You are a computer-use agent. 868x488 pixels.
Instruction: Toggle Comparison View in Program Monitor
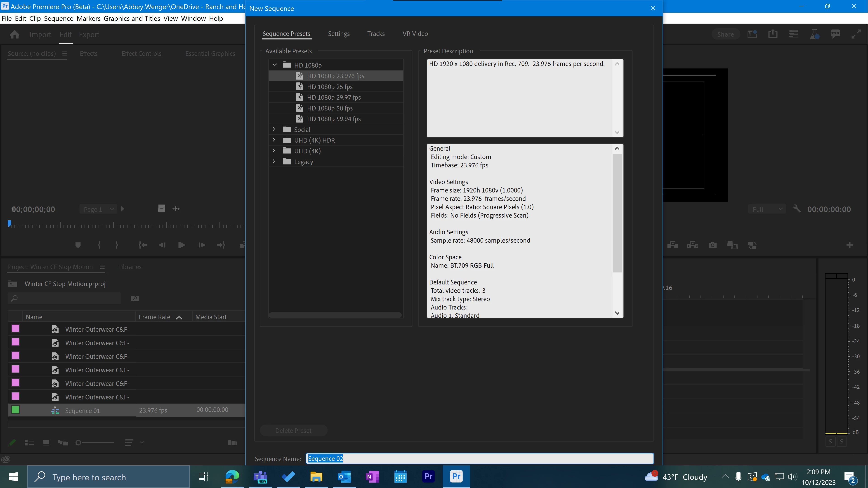[x=752, y=245]
